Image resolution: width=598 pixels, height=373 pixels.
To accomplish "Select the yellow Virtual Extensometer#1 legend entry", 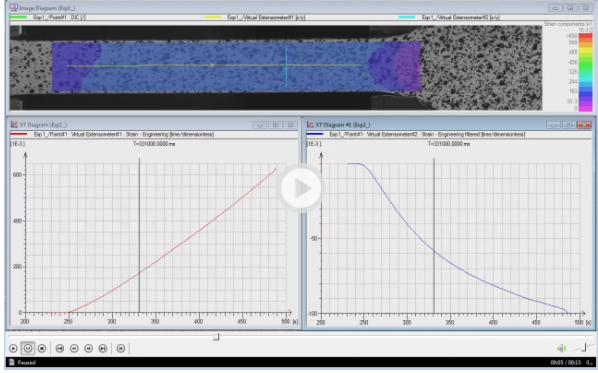I will tap(254, 17).
